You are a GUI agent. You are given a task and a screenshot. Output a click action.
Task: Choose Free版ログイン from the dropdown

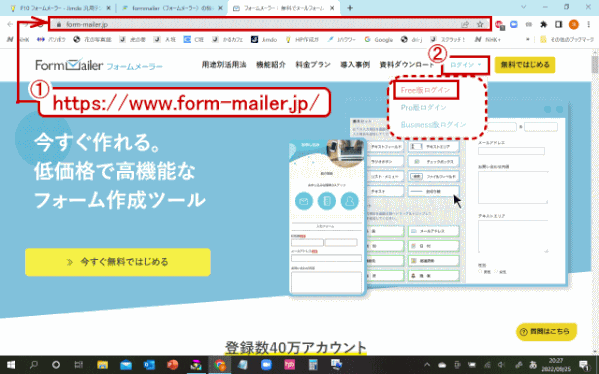426,90
